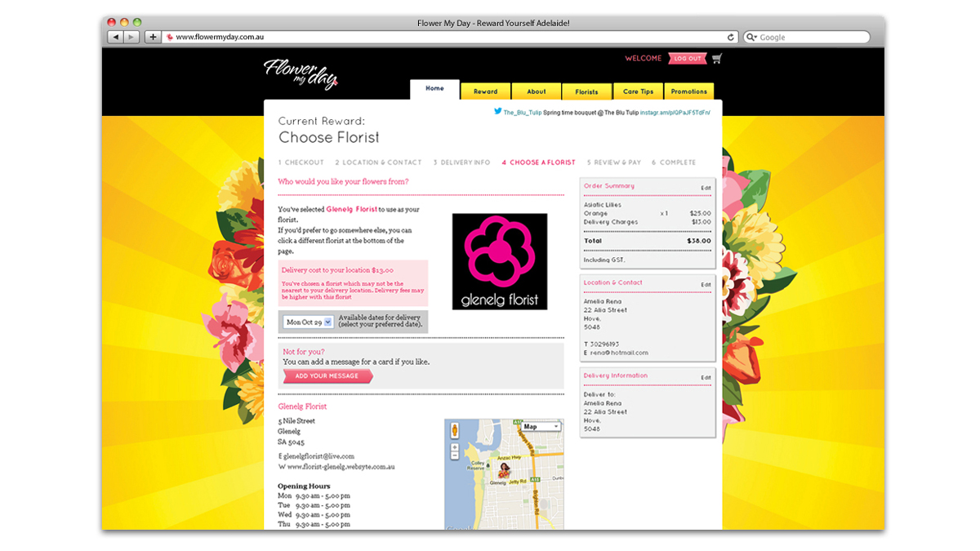Click the Delivery Charges $13.00 line
This screenshot has height=551, width=980.
648,222
